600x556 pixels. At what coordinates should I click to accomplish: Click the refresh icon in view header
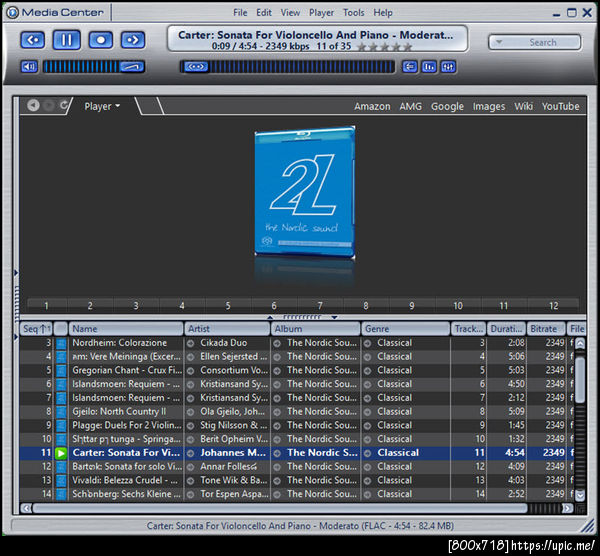coord(64,105)
